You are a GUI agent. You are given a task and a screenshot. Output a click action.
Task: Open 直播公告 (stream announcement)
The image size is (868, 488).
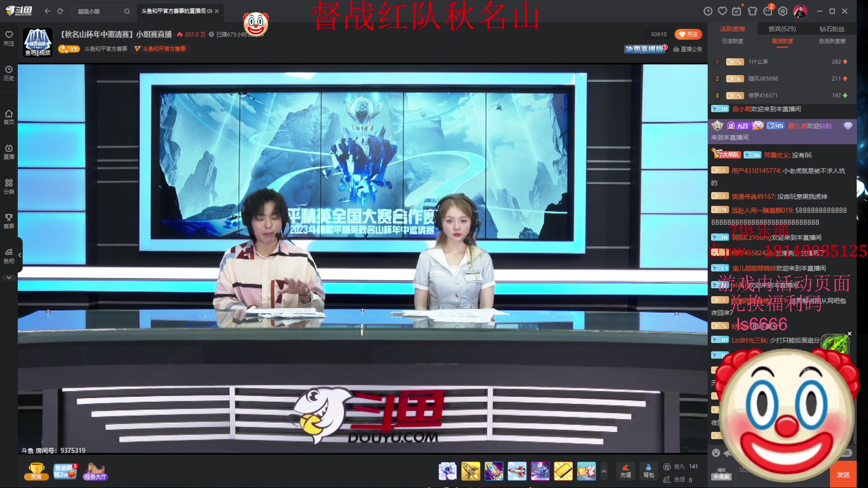(x=688, y=49)
